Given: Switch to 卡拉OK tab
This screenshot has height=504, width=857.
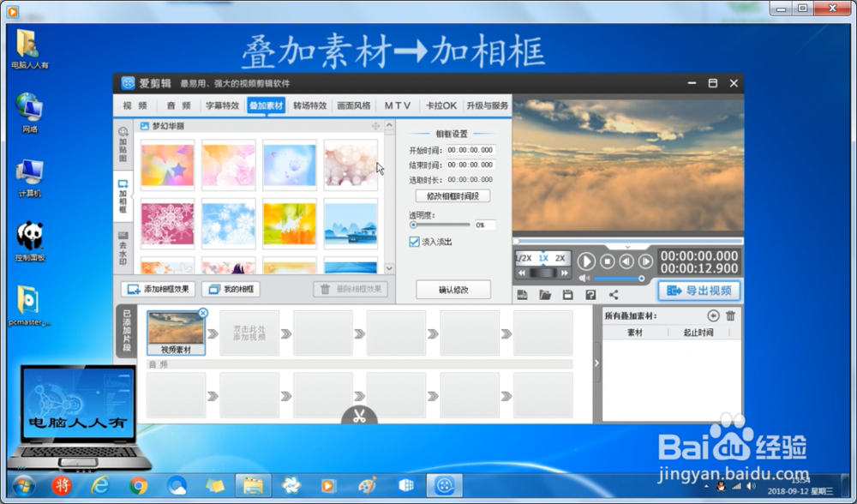Looking at the screenshot, I should tap(441, 105).
